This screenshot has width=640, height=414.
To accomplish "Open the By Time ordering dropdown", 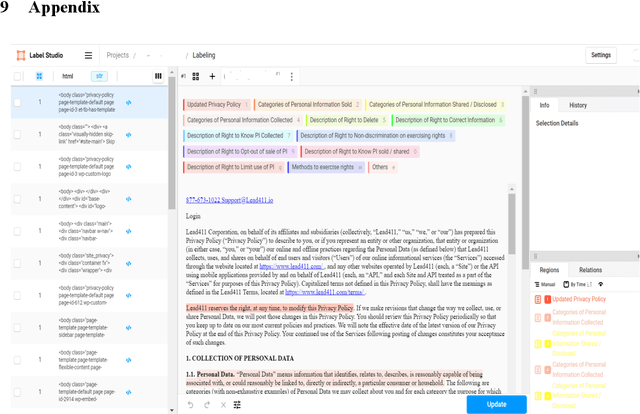I will point(578,284).
